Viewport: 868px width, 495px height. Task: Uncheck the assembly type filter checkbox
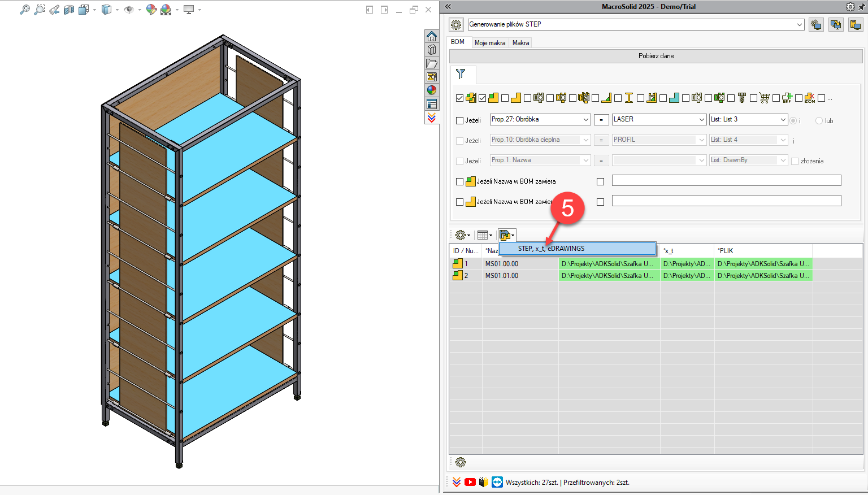click(x=459, y=98)
